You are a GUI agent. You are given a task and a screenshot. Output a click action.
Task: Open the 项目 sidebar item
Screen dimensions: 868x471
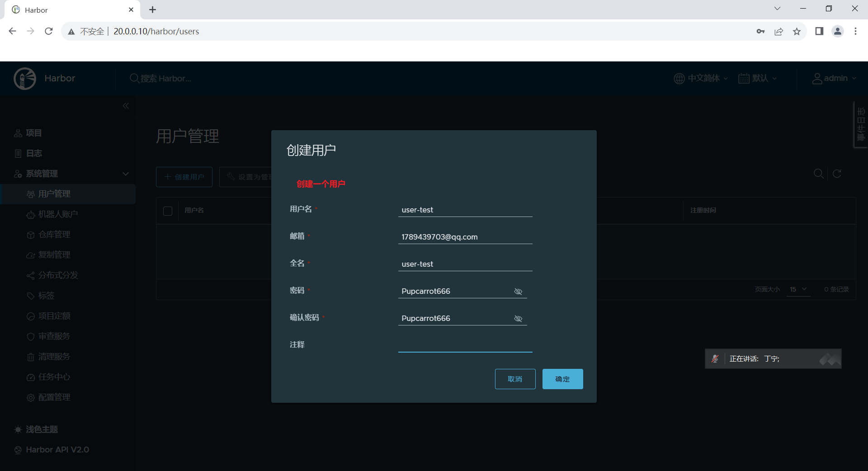(34, 133)
